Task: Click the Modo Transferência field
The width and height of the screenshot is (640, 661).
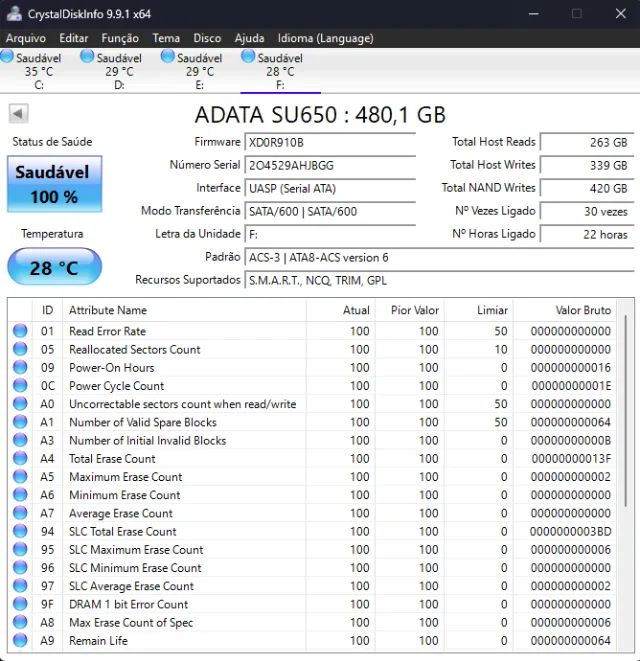Action: 330,211
